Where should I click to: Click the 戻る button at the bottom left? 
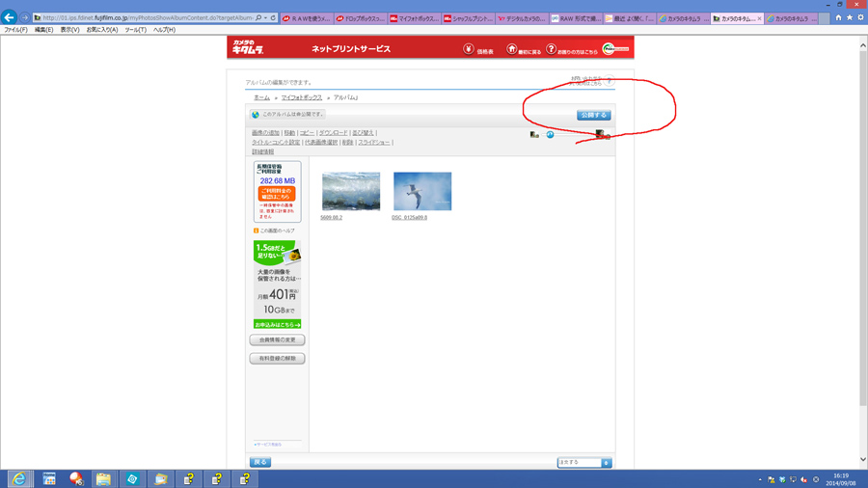[260, 463]
